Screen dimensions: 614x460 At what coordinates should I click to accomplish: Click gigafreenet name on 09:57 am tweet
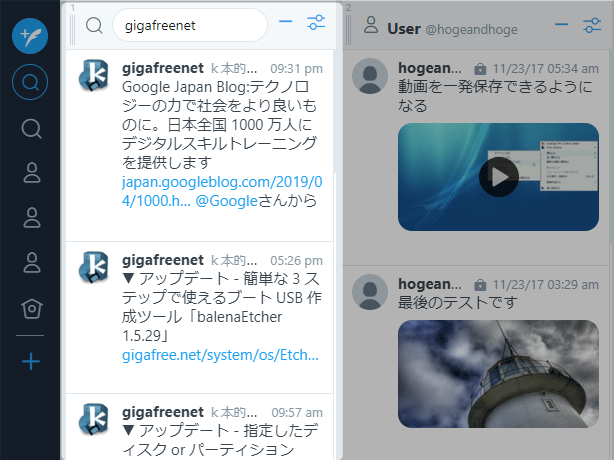click(163, 412)
